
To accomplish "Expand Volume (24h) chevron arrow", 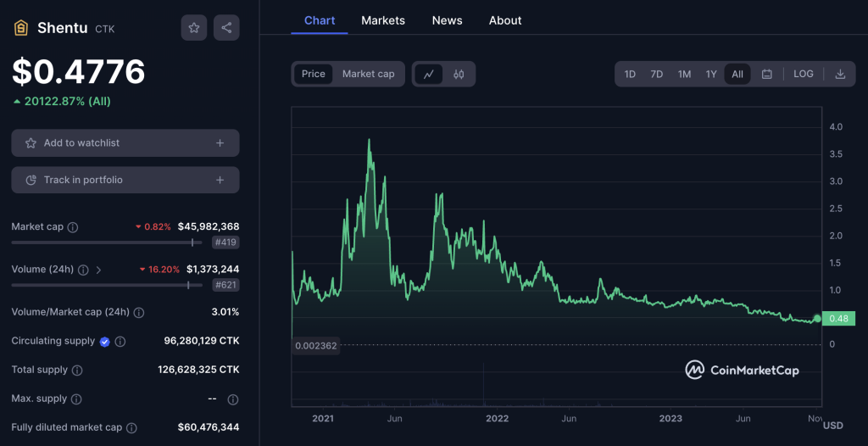I will pos(98,270).
